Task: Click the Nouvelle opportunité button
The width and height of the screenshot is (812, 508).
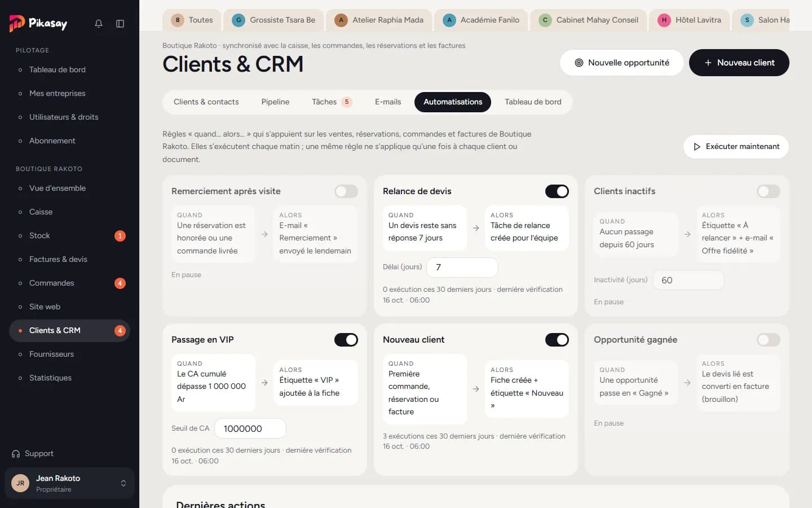Action: (x=621, y=63)
